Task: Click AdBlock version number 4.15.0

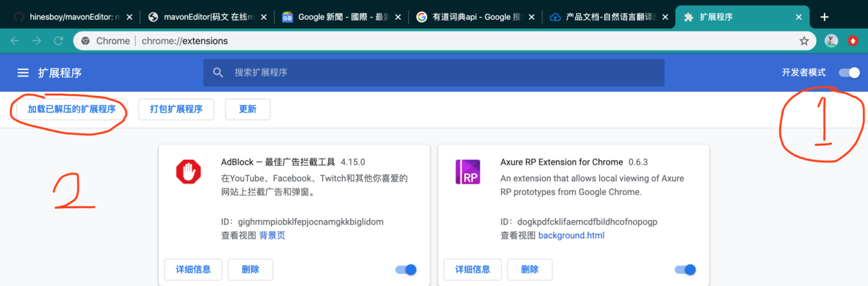Action: (x=353, y=162)
